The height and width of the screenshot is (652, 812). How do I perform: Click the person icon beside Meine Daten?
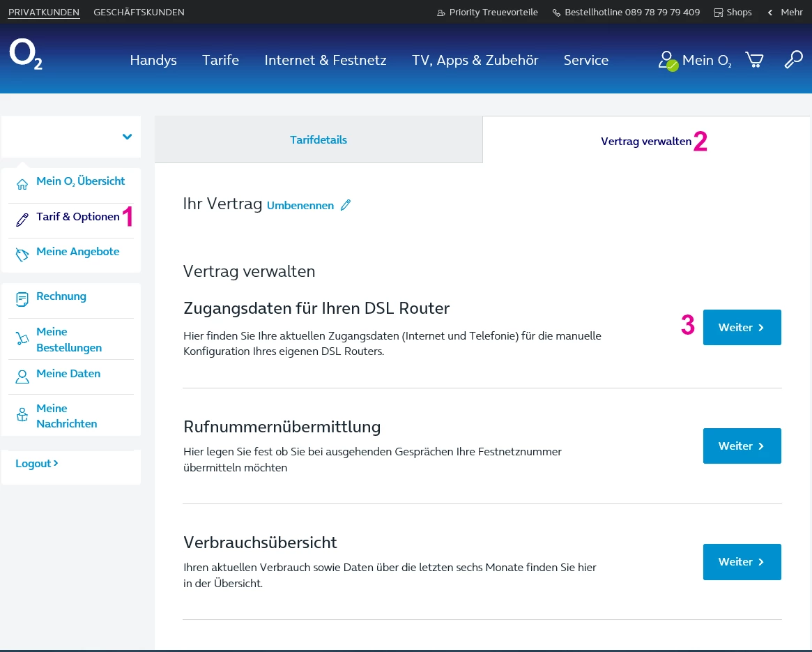pyautogui.click(x=22, y=377)
